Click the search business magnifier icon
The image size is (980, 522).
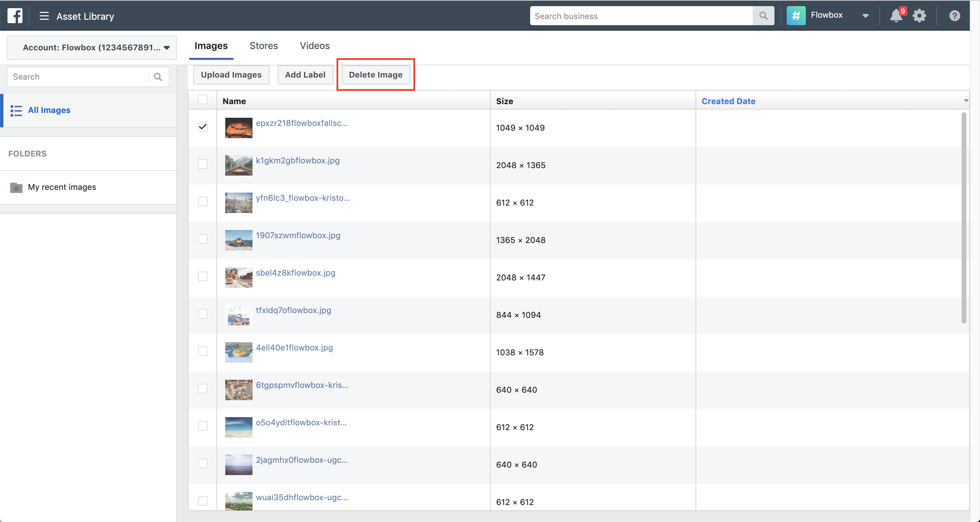[x=763, y=16]
